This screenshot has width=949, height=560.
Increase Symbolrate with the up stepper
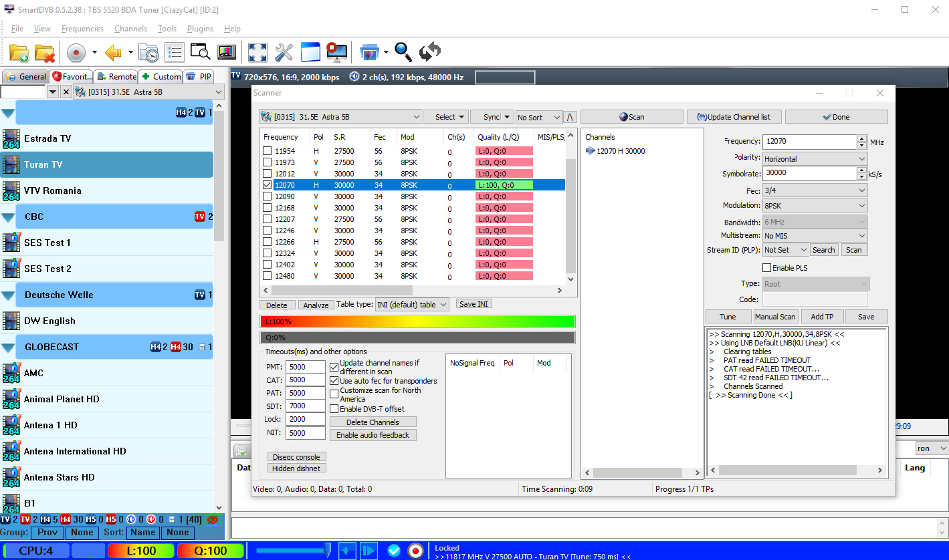click(x=862, y=170)
